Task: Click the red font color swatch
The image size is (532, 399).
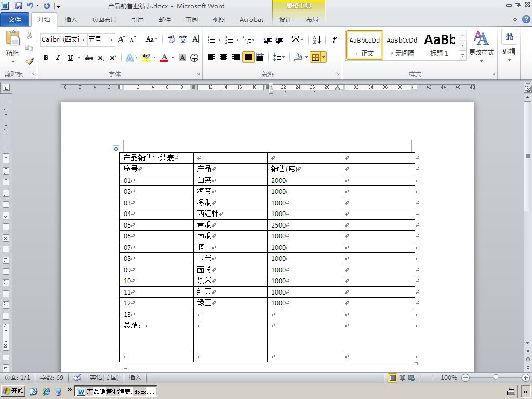Action: pos(164,58)
